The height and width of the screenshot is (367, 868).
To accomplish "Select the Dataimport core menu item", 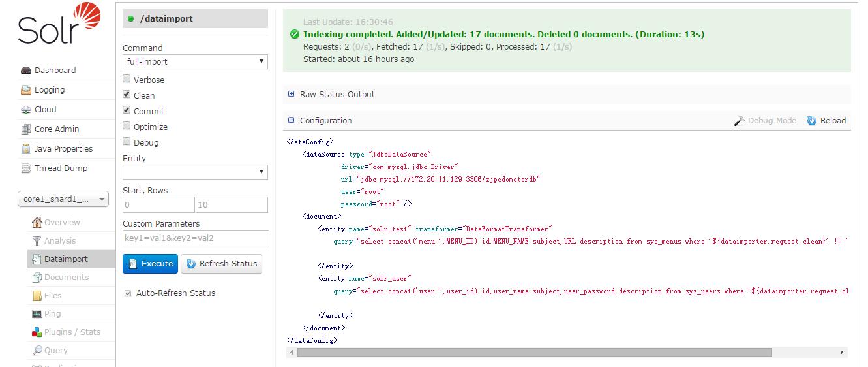I will [66, 259].
